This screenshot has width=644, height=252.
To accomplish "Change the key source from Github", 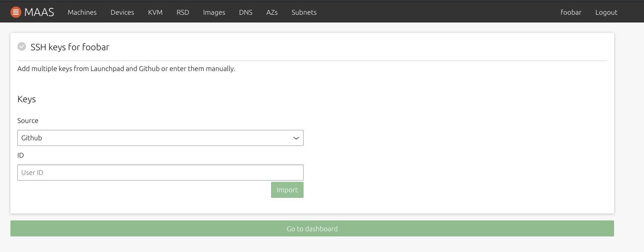I will [160, 138].
